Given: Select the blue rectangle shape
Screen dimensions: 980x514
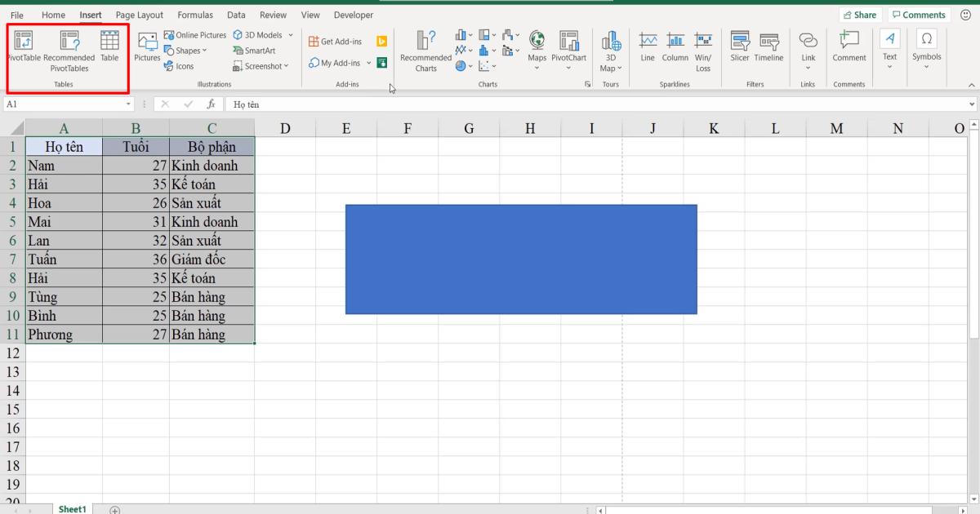Looking at the screenshot, I should coord(521,259).
